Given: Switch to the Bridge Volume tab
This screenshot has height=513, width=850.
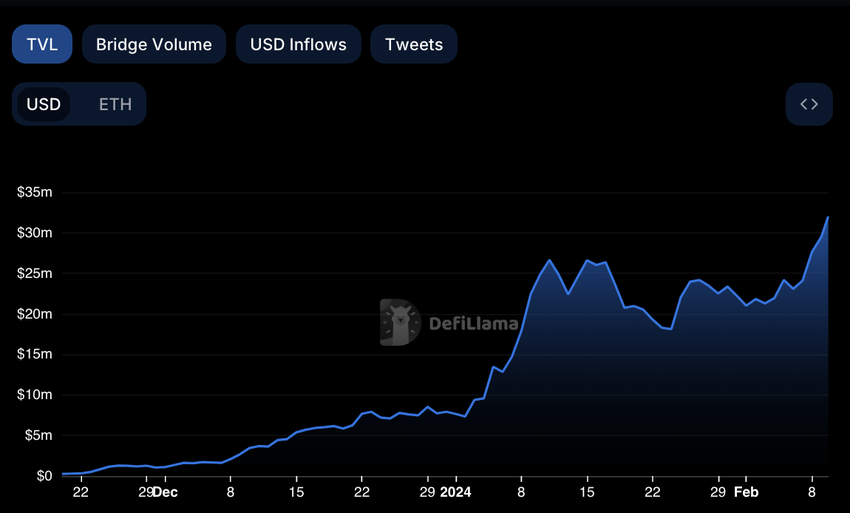Looking at the screenshot, I should click(x=154, y=44).
